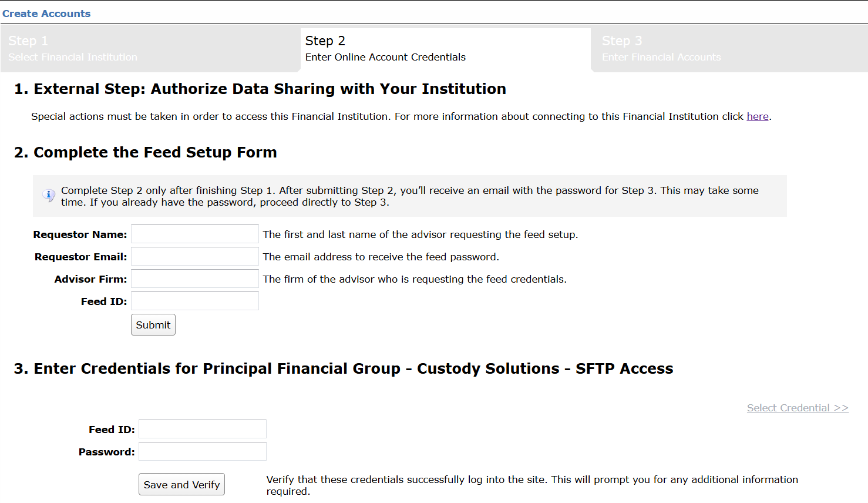Click the Enter Online Account Credentials label
Screen dimensions: 868x503
point(385,57)
